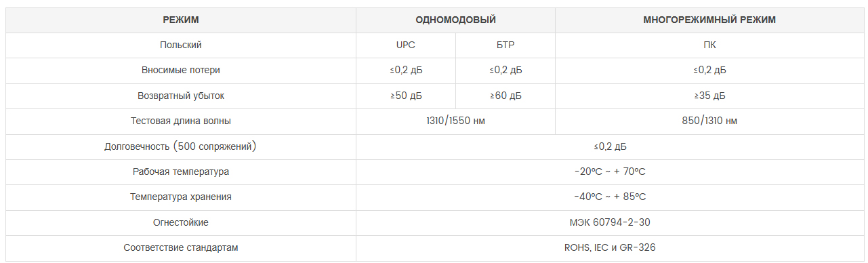Click the Вносимые потери row label
The width and height of the screenshot is (868, 263).
tap(180, 70)
